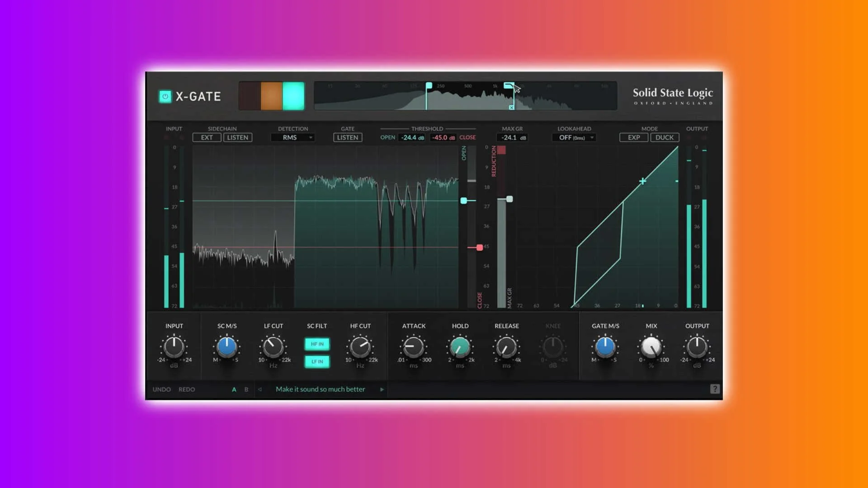868x488 pixels.
Task: Select EXP mode
Action: (x=633, y=137)
